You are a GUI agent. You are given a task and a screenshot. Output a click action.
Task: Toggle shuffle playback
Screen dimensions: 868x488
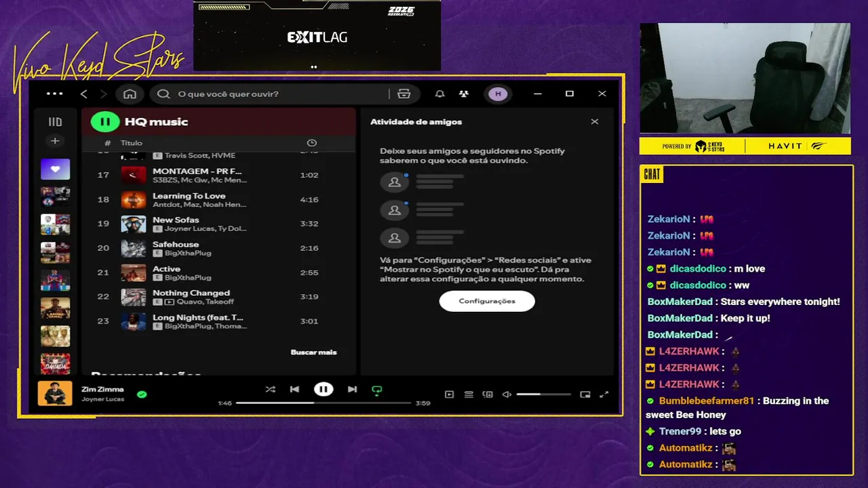(x=270, y=390)
